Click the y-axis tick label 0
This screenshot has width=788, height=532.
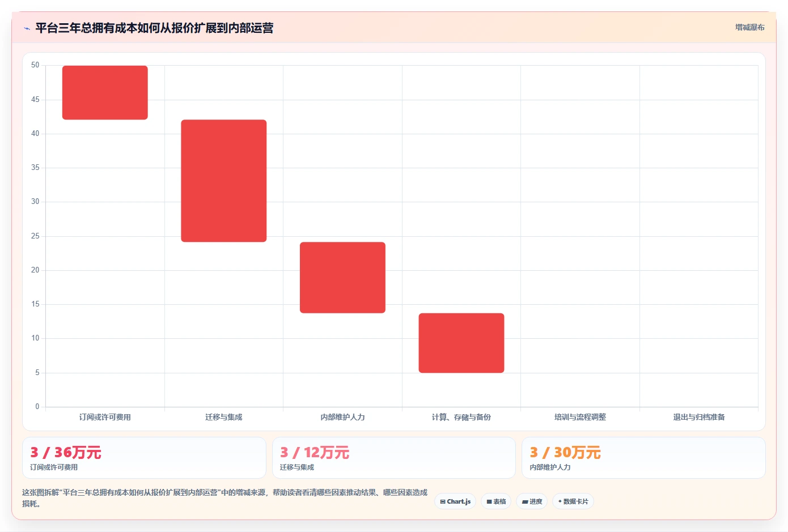(x=37, y=407)
